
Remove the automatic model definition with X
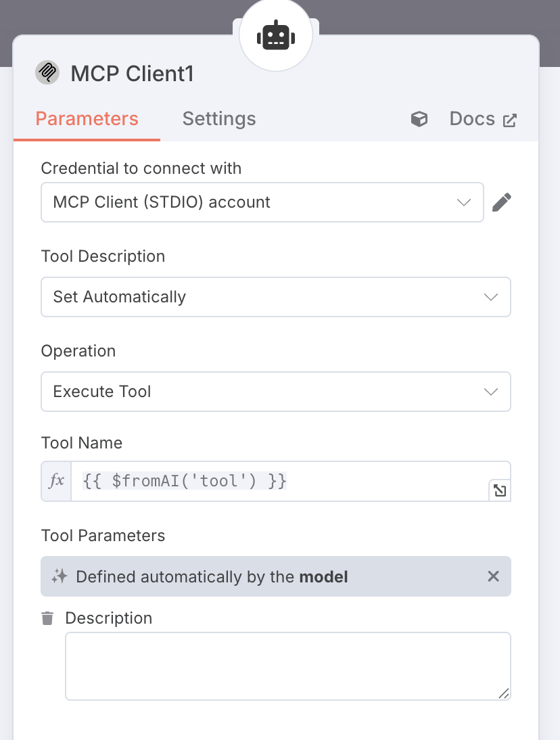493,576
